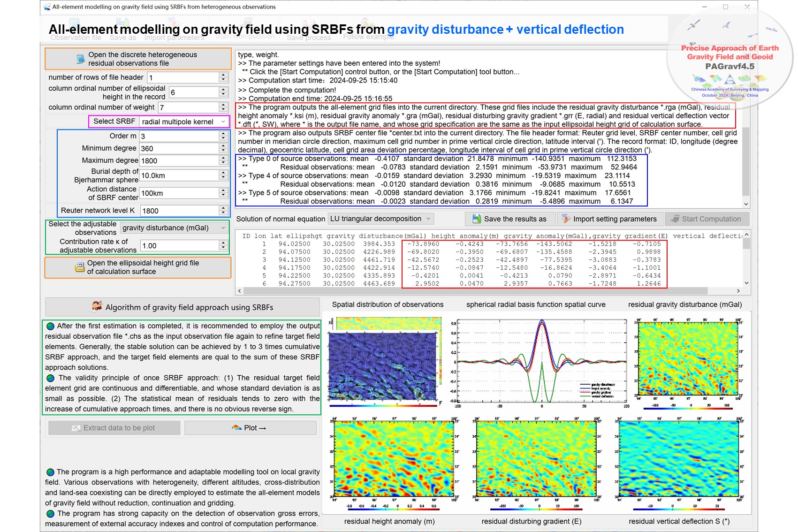Open the discrete heterogeneous residual observations file
Image resolution: width=798 pixels, height=532 pixels.
pos(138,59)
